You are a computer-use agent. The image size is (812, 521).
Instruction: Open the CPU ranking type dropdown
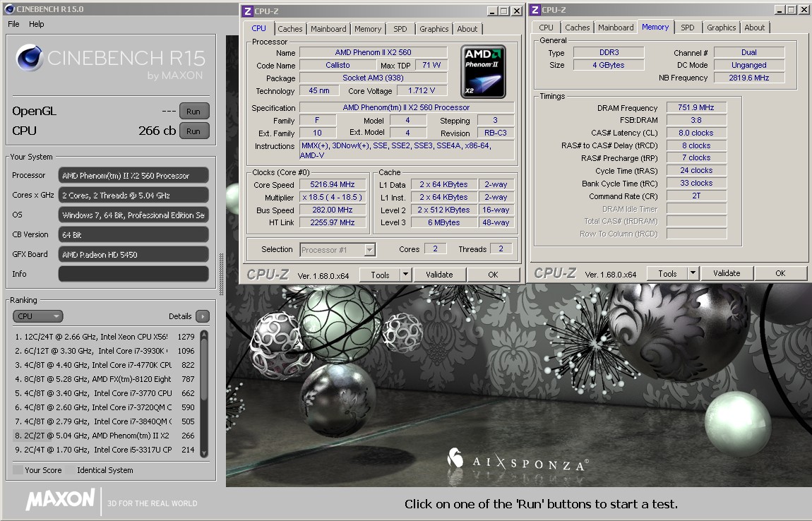pyautogui.click(x=37, y=316)
